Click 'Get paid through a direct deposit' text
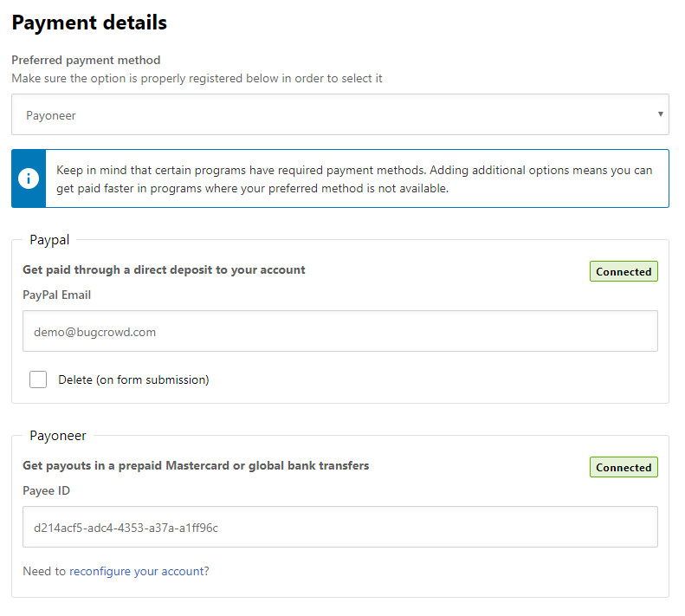685x616 pixels. pos(164,269)
